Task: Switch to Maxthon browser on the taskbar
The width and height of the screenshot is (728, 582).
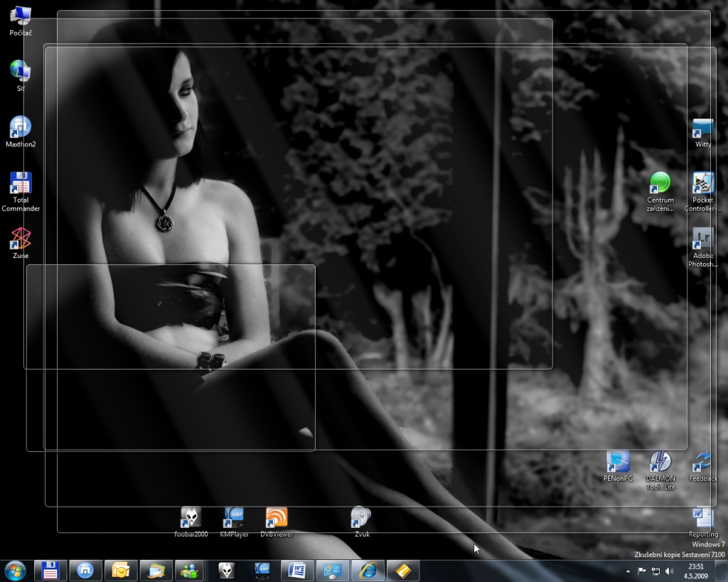Action: click(85, 571)
